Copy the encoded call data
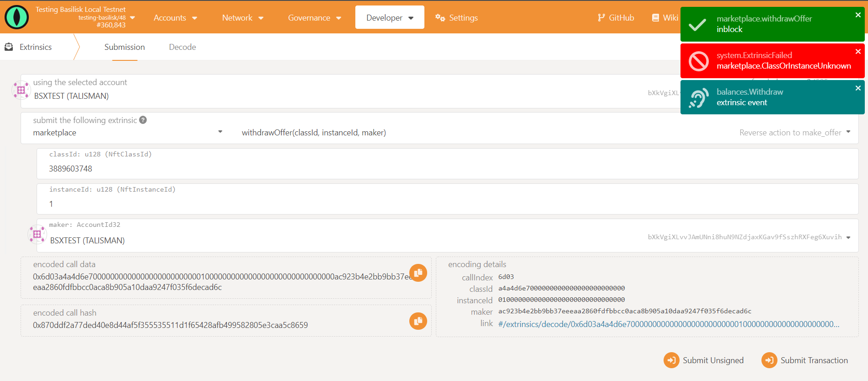Screen dimensions: 868x381 tap(418, 273)
